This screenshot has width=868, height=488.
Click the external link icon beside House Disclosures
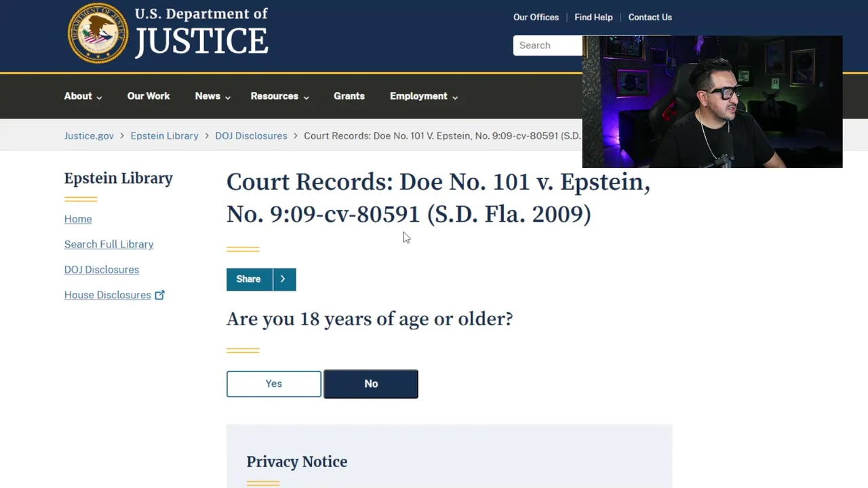point(159,295)
